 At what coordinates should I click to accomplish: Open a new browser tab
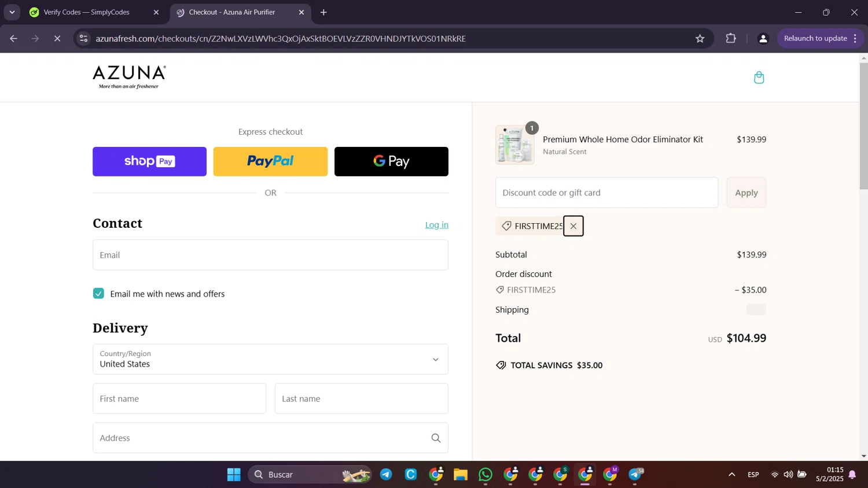click(323, 12)
